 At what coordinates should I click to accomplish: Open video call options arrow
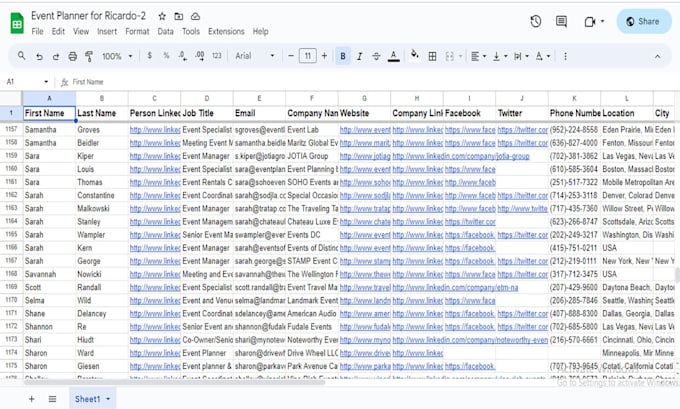coord(602,21)
